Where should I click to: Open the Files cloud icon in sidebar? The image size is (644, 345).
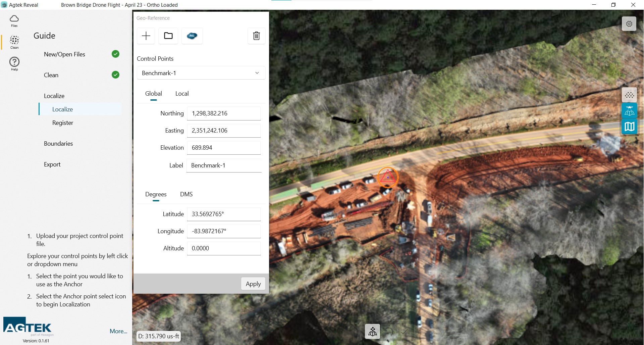pyautogui.click(x=14, y=20)
